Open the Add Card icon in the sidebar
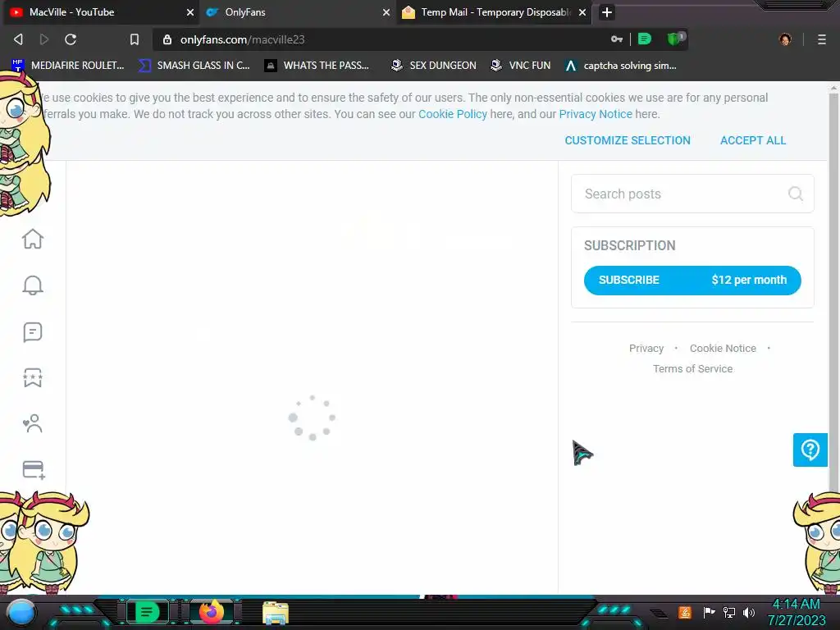The image size is (840, 630). point(33,470)
